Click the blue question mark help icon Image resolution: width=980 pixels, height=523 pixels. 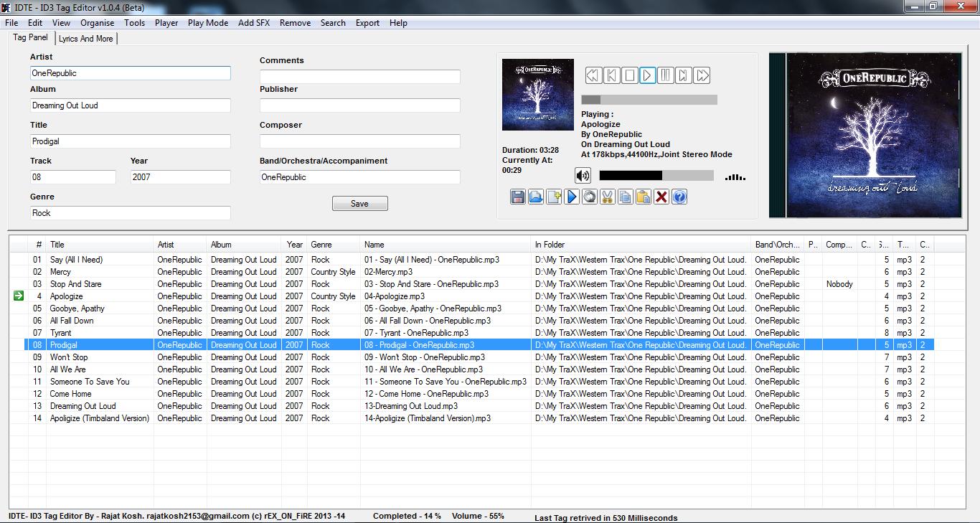pyautogui.click(x=679, y=197)
